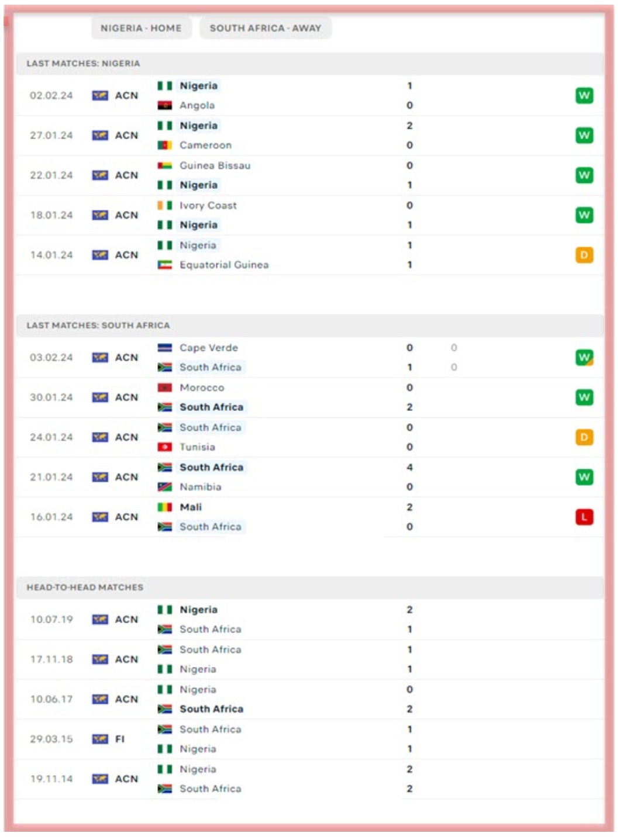Click the Cameroon flag icon
The width and height of the screenshot is (620, 840).
[164, 145]
